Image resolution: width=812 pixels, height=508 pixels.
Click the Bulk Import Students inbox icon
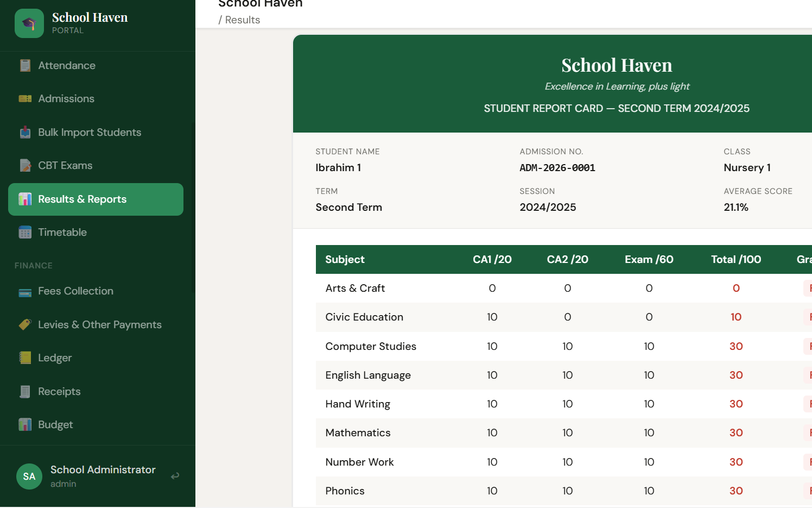click(x=25, y=133)
